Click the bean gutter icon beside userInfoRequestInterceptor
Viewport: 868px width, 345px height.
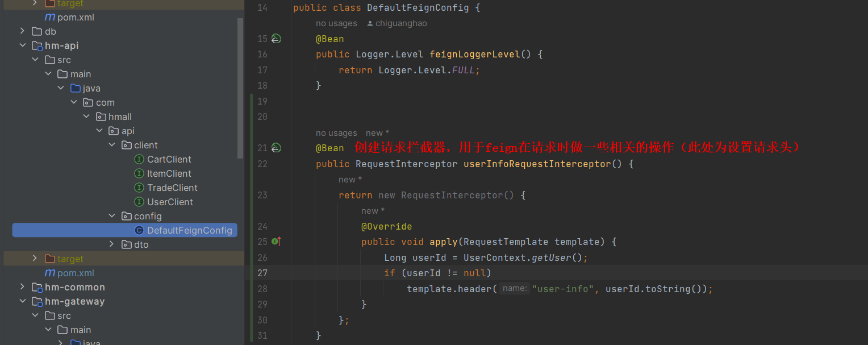(276, 148)
